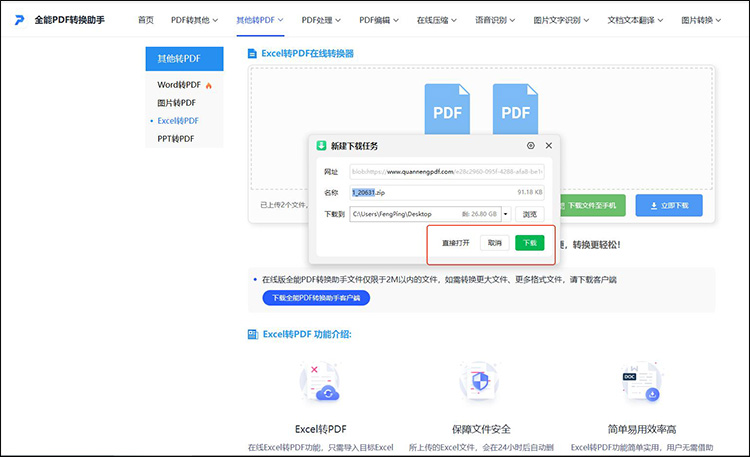
Task: Expand the download path dropdown arrow
Action: click(x=506, y=213)
